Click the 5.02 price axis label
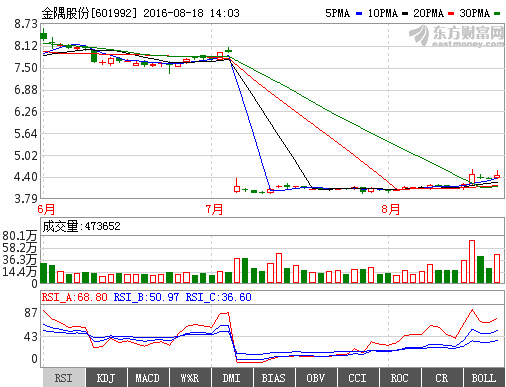 pos(26,156)
